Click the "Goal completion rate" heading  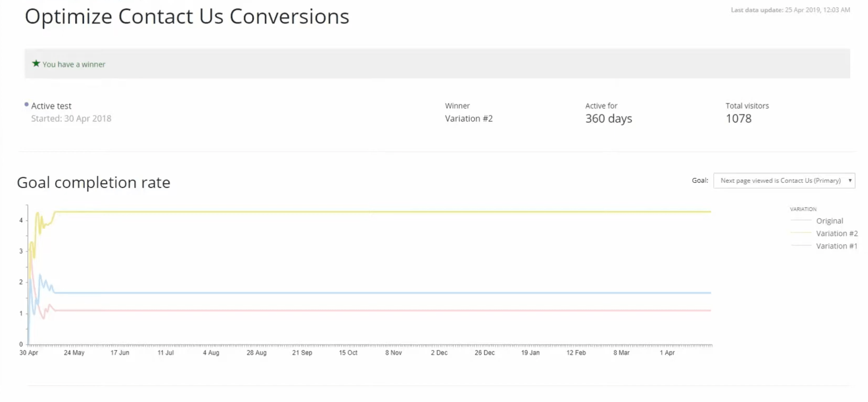(x=94, y=183)
